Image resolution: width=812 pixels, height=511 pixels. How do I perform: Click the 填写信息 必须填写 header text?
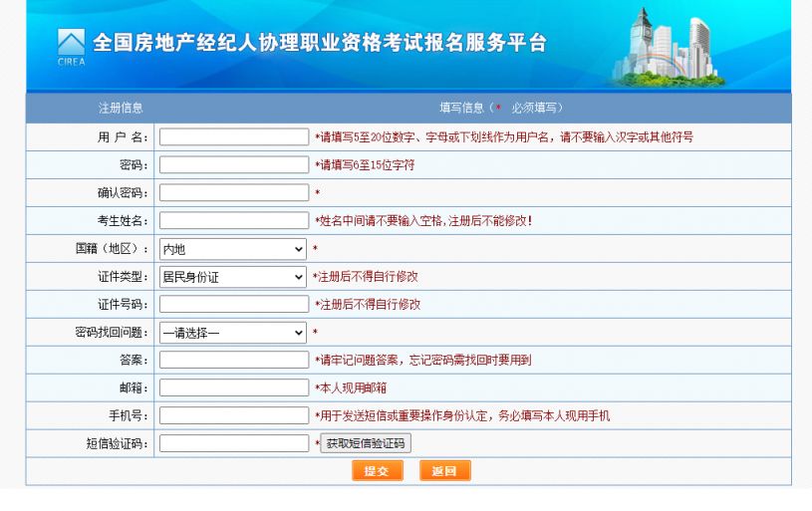(501, 108)
